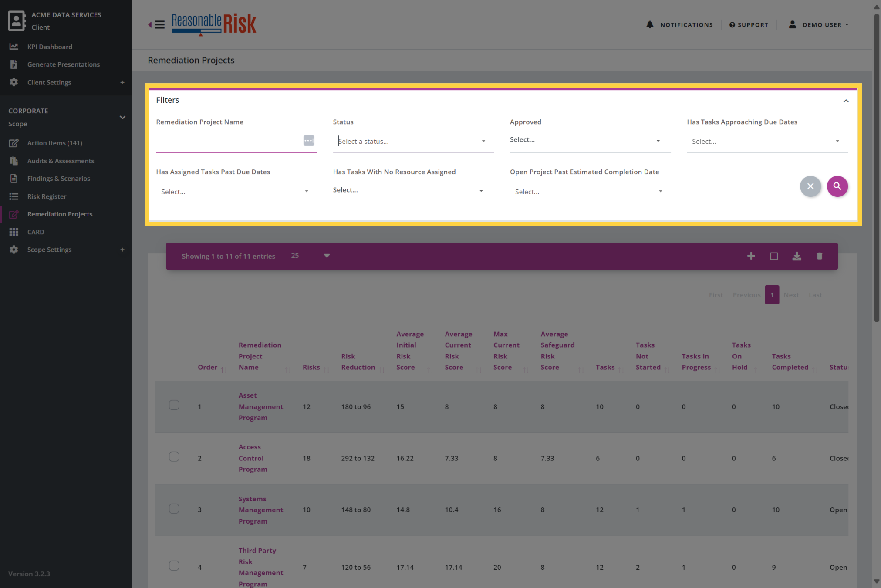This screenshot has width=881, height=588.
Task: Open Has Tasks With No Resource Assigned dropdown
Action: point(413,190)
